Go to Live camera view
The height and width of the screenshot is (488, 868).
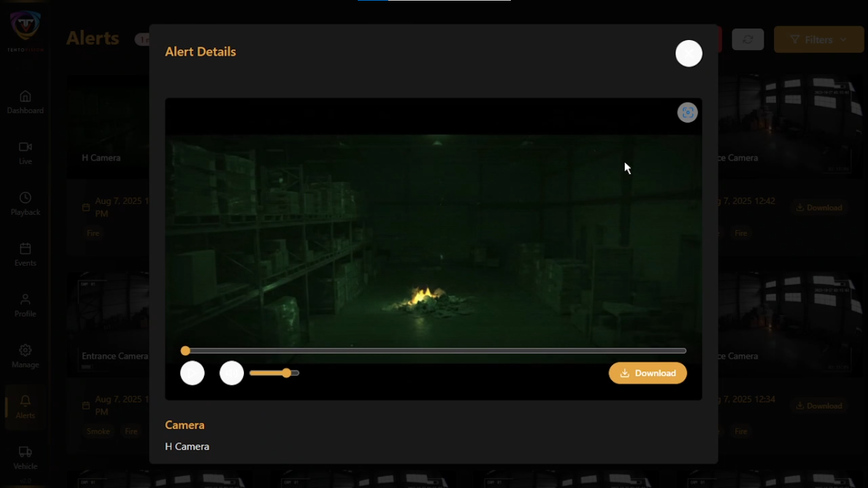pyautogui.click(x=25, y=153)
